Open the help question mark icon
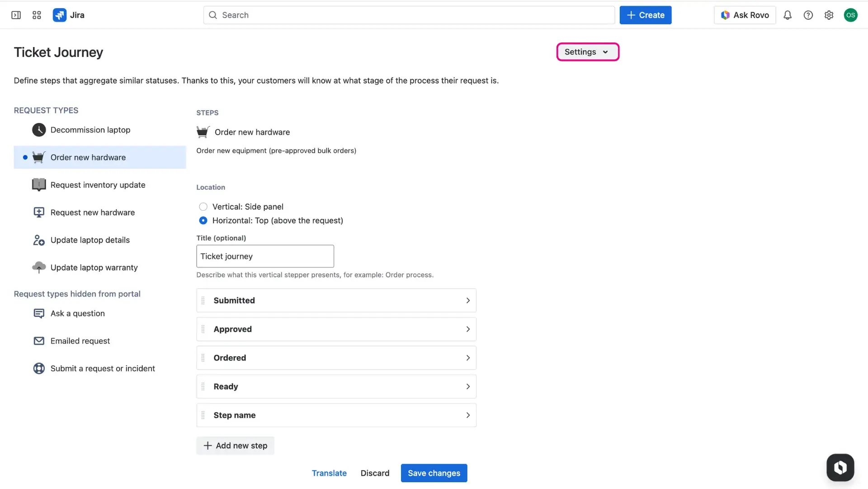868x489 pixels. click(808, 15)
